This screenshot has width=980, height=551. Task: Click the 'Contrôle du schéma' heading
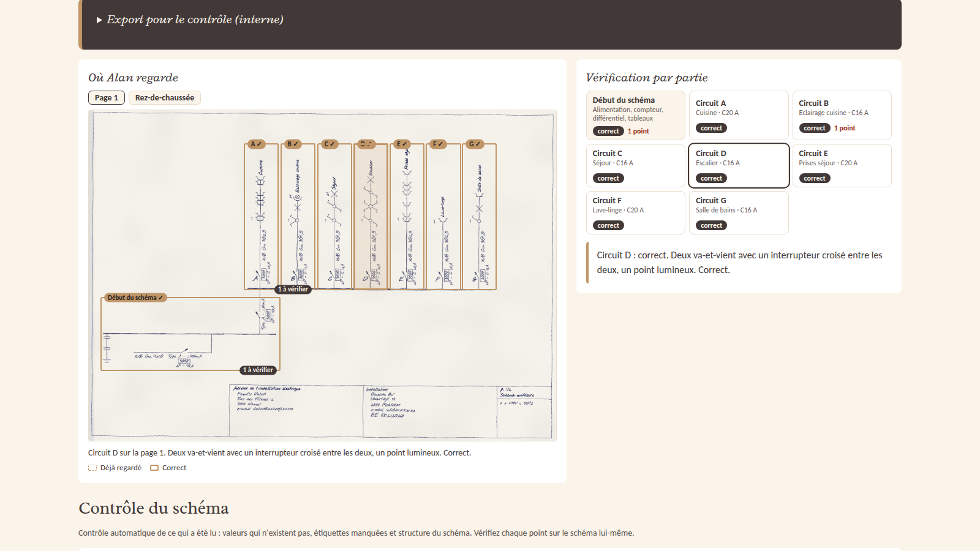(x=154, y=508)
